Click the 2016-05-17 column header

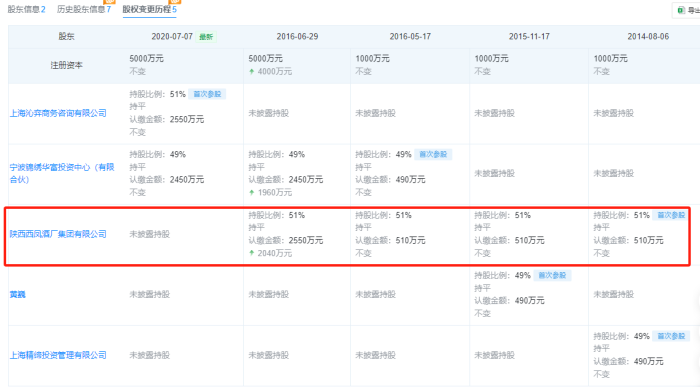coord(410,37)
